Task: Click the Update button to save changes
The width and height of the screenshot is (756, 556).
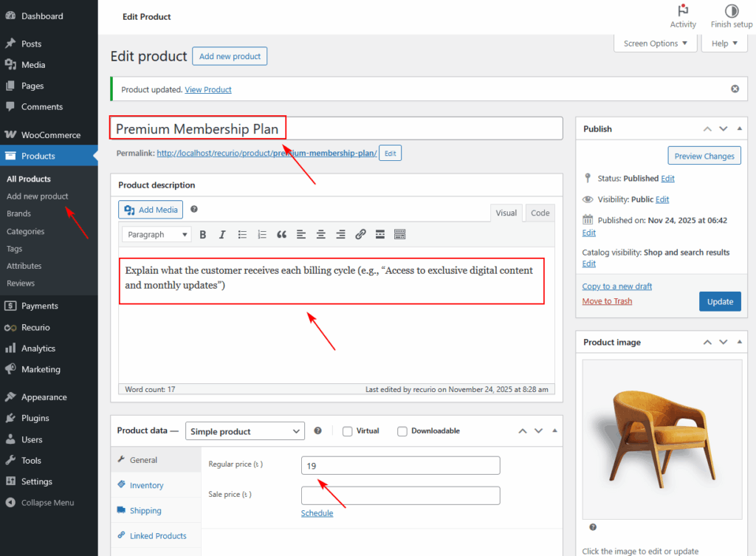Action: (720, 301)
